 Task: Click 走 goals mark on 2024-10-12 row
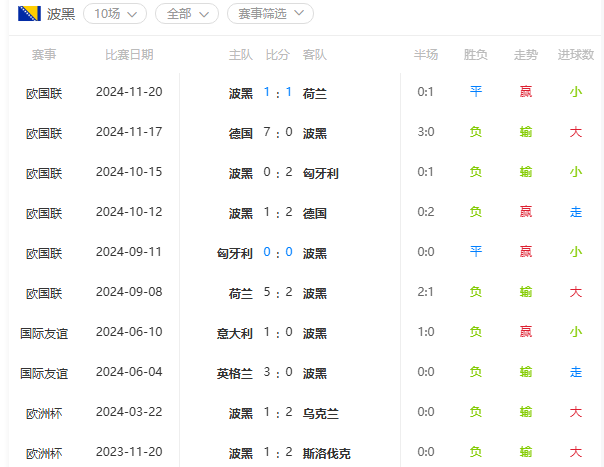pyautogui.click(x=575, y=212)
